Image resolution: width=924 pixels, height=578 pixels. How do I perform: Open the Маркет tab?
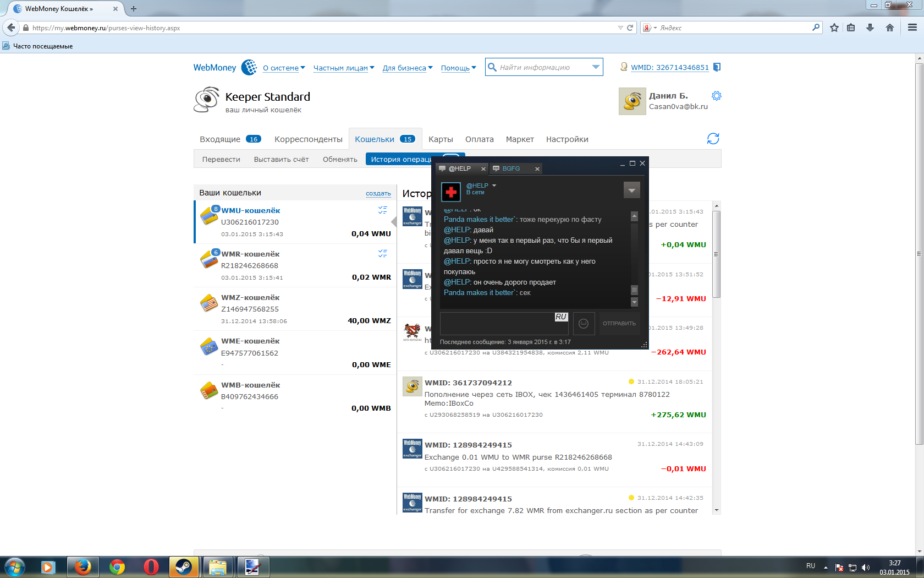(520, 139)
